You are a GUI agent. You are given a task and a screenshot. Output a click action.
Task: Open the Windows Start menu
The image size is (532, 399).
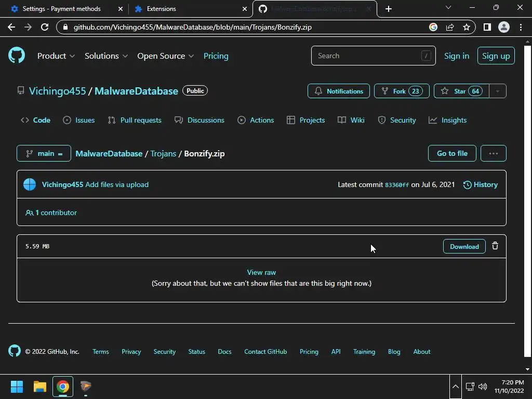17,387
